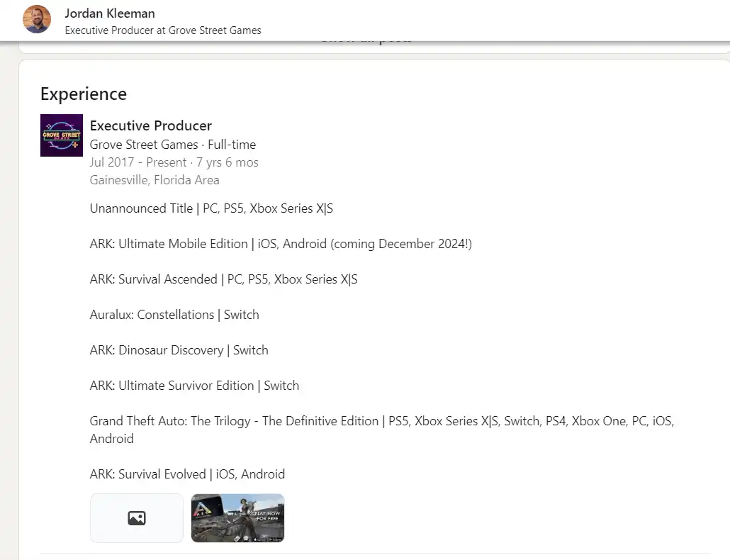Image resolution: width=730 pixels, height=560 pixels.
Task: Open the Grove Street Games company logo
Action: tap(62, 135)
